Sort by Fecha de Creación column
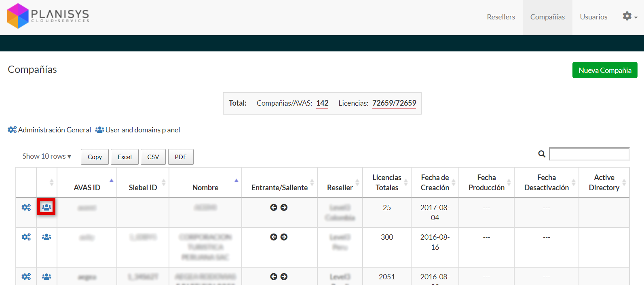644x285 pixels. (x=435, y=183)
